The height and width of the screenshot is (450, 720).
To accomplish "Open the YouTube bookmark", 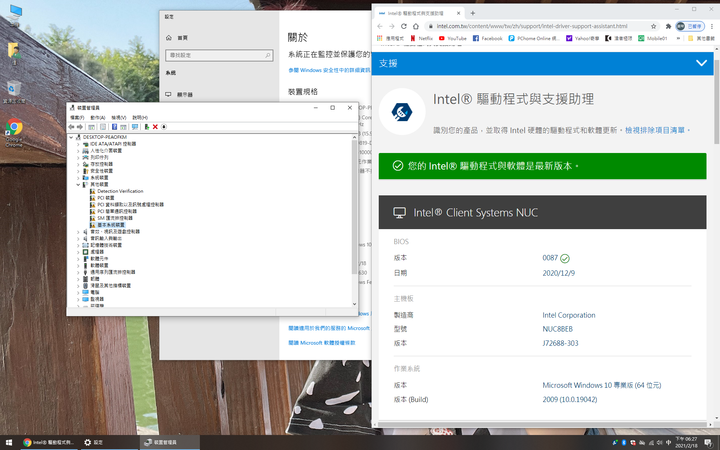I will (x=452, y=39).
